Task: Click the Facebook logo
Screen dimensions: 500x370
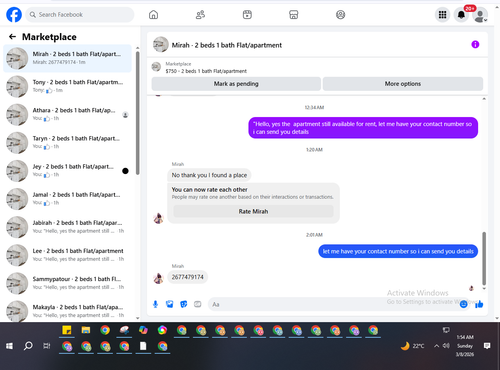Action: 14,15
